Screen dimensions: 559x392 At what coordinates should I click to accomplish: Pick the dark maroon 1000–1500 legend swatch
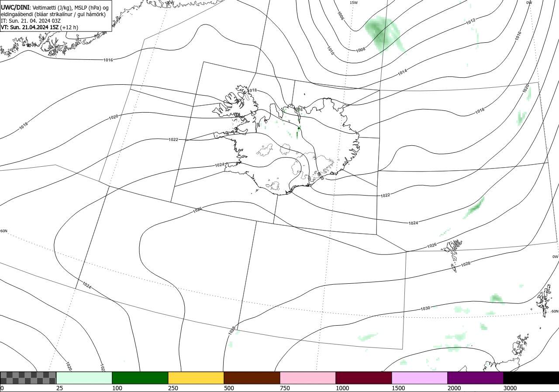364,378
